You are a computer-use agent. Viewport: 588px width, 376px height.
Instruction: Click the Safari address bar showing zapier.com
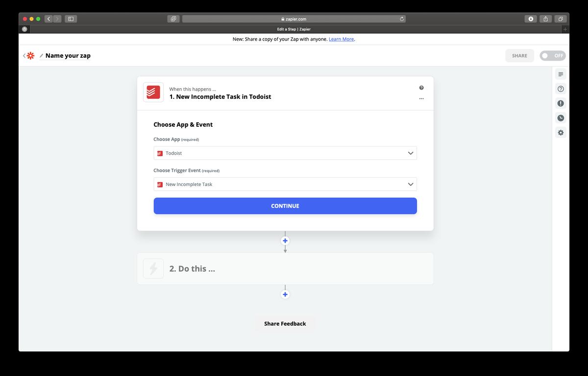(294, 19)
